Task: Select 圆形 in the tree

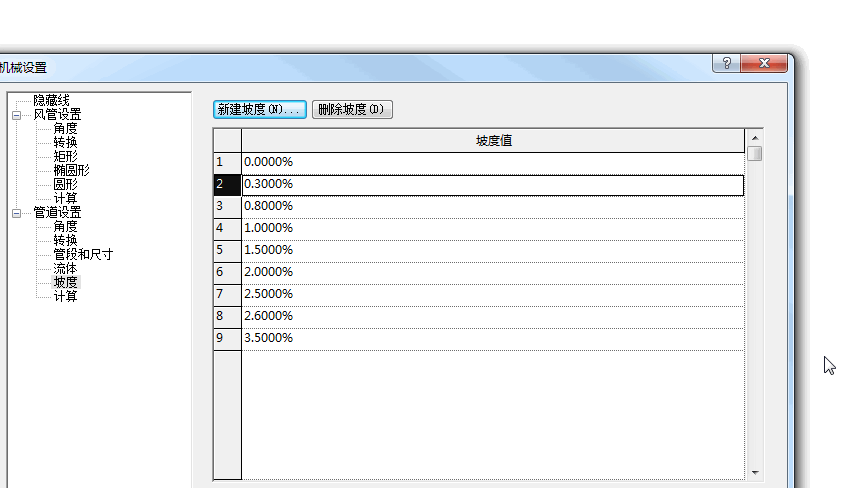Action: tap(66, 184)
